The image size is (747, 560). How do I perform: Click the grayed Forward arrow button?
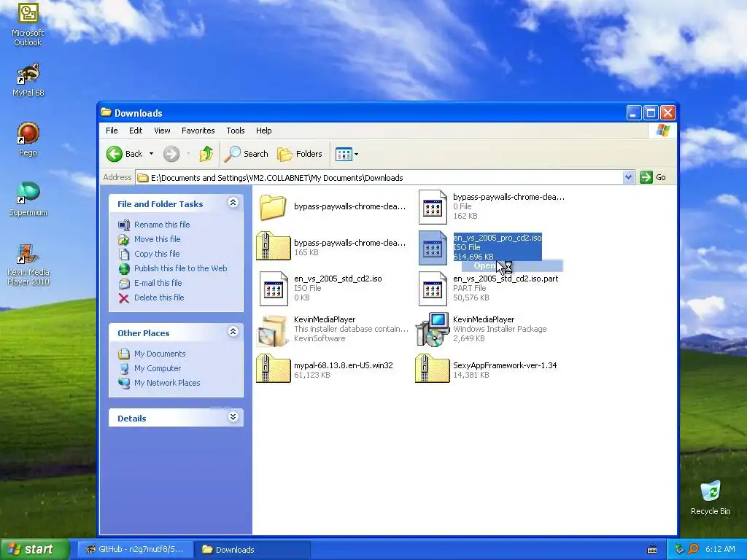click(171, 154)
